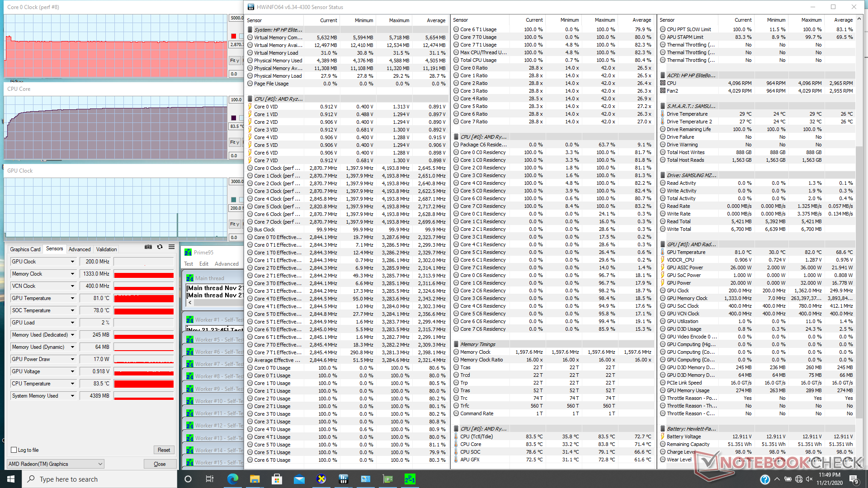Viewport: 868px width, 488px height.
Task: Open the AMD Radeon(TM) Graphics device selector
Action: pyautogui.click(x=56, y=464)
